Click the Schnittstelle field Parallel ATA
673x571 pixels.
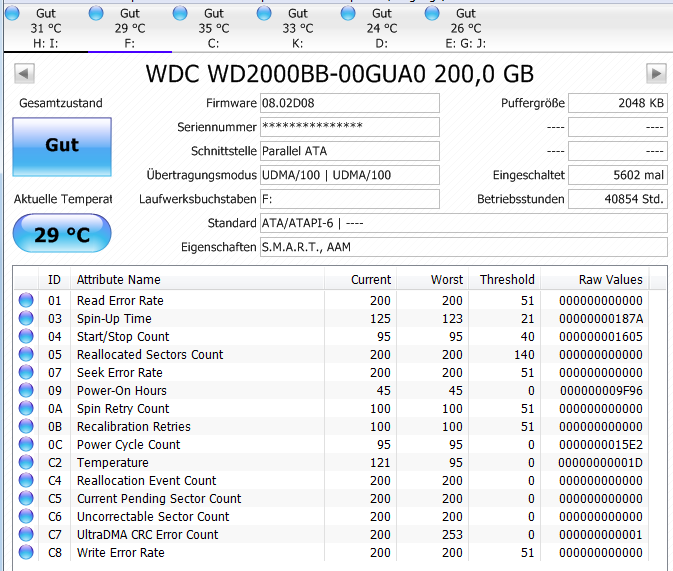[350, 151]
